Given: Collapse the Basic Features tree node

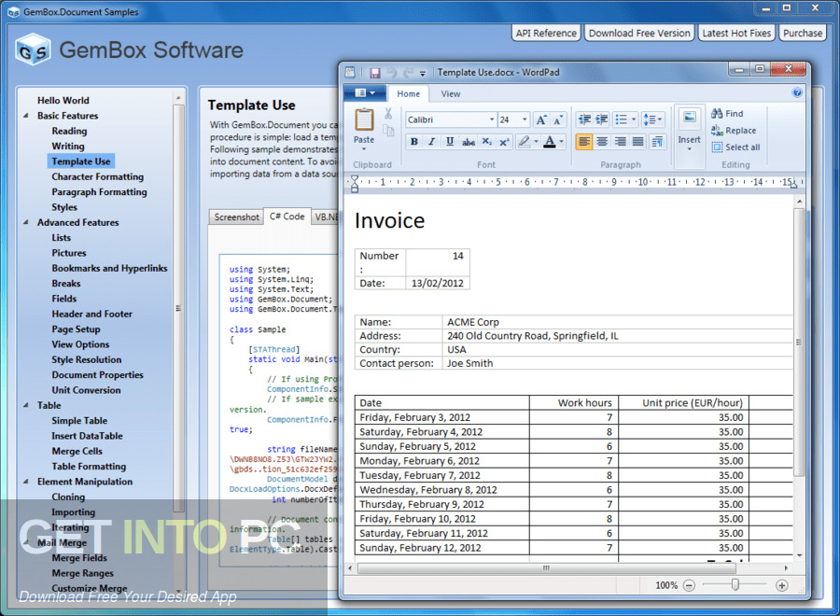Looking at the screenshot, I should point(26,116).
